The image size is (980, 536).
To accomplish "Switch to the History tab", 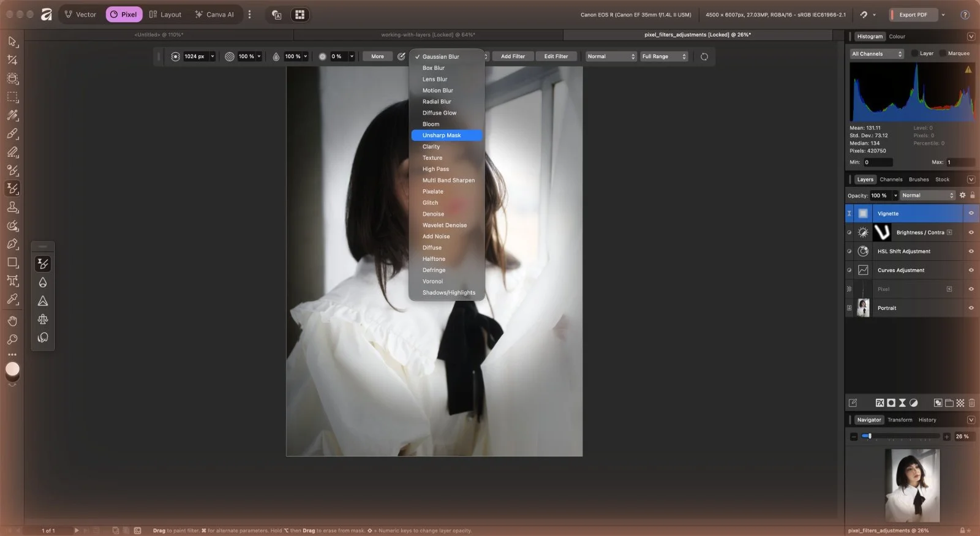I will point(927,420).
